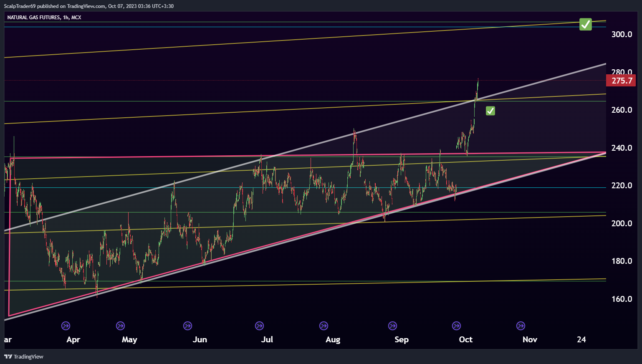Click the TradingView logo at bottom left
The width and height of the screenshot is (642, 364).
coord(24,356)
